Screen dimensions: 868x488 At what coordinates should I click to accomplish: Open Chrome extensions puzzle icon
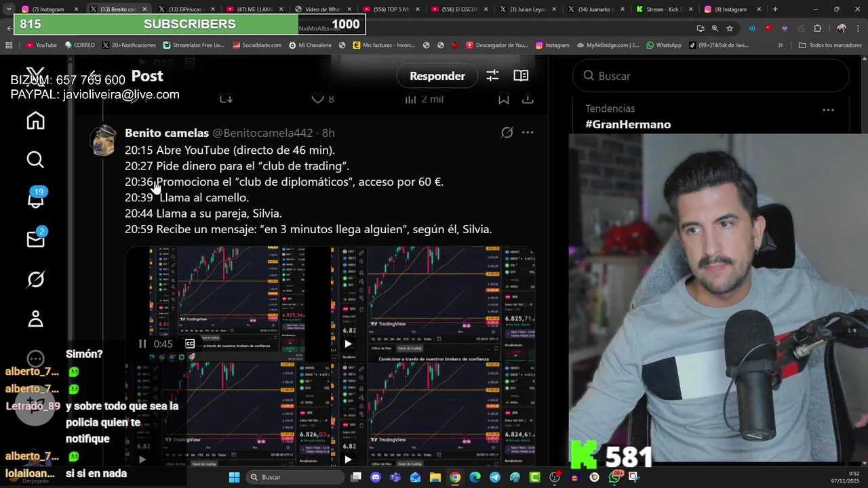pos(817,28)
